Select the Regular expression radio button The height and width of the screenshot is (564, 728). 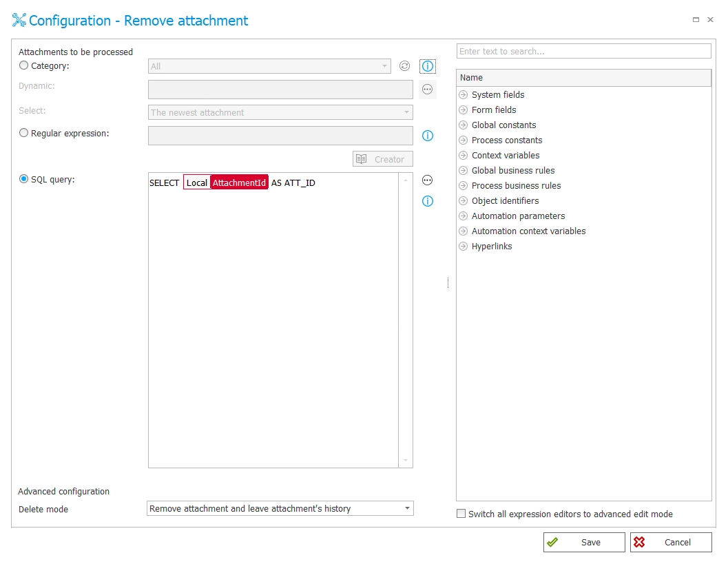point(24,134)
